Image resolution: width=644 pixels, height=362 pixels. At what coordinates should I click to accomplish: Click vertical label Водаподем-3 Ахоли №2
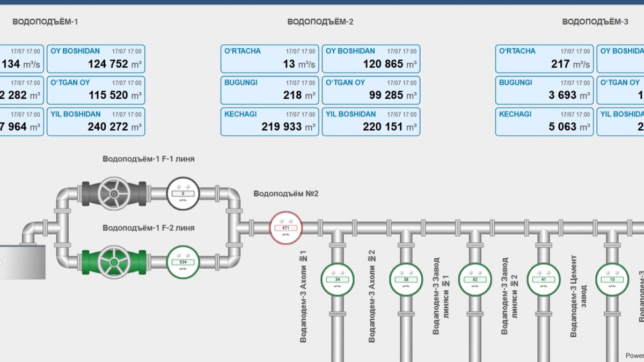click(x=372, y=296)
